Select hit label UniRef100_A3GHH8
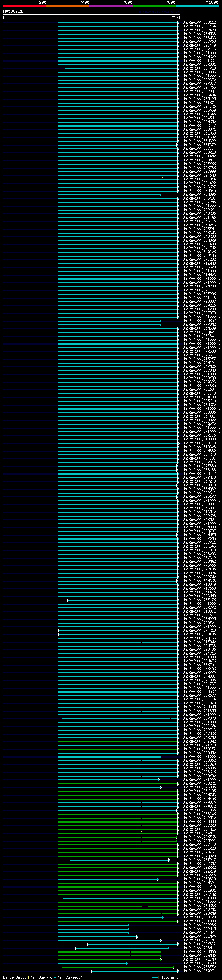222x980 pixels. pos(199,821)
